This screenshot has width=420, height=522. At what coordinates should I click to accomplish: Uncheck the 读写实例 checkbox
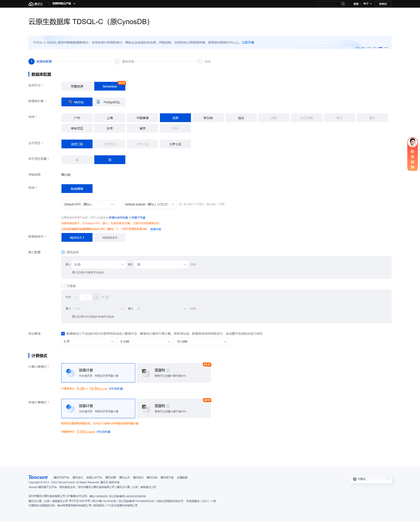63,252
